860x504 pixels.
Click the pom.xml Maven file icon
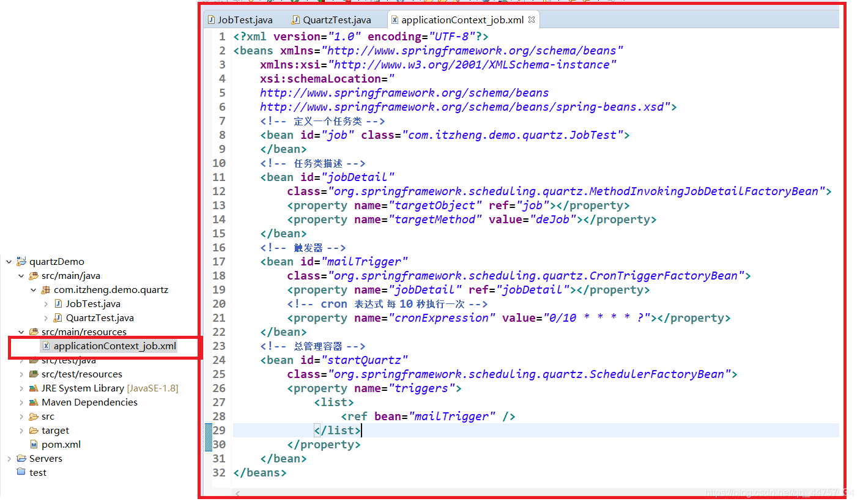[34, 445]
